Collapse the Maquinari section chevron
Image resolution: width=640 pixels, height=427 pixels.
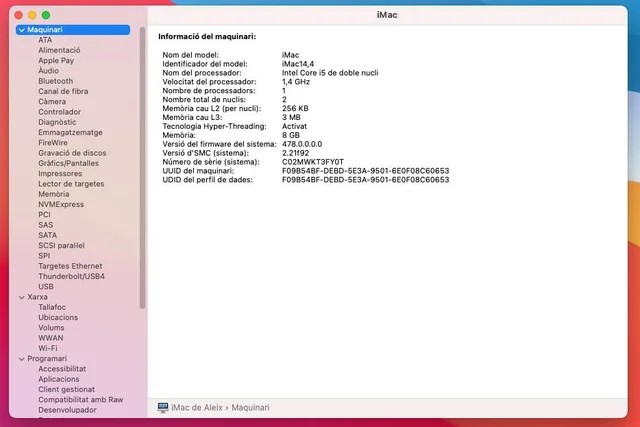point(22,30)
